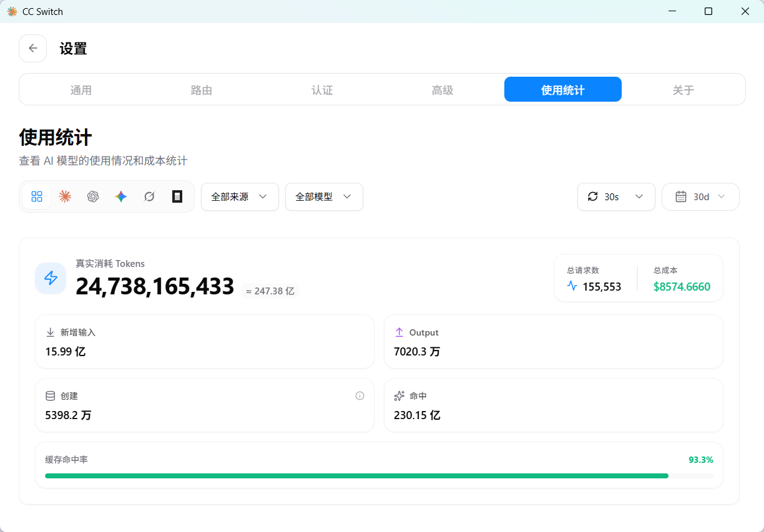Open the 30s refresh interval dropdown
This screenshot has width=764, height=532.
click(x=616, y=196)
